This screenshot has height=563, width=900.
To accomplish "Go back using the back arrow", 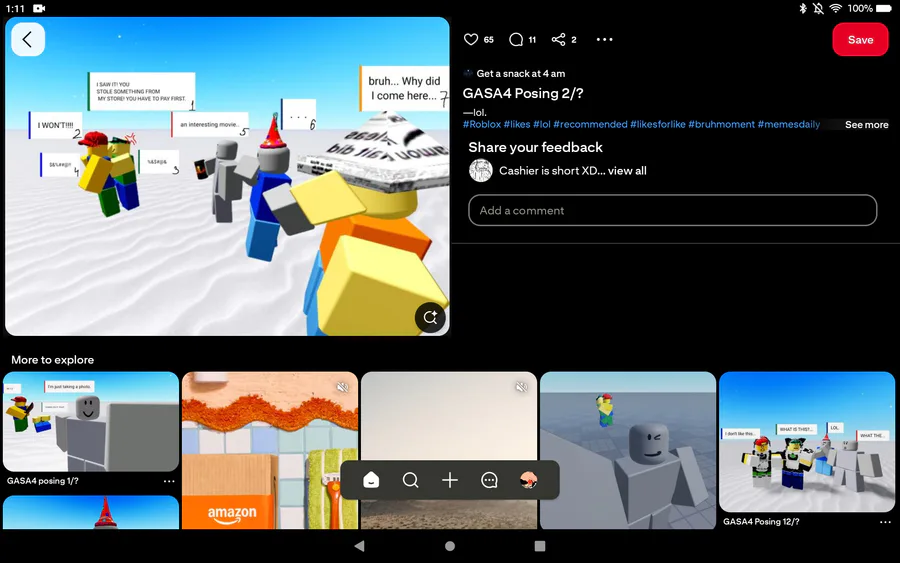I will click(x=28, y=40).
